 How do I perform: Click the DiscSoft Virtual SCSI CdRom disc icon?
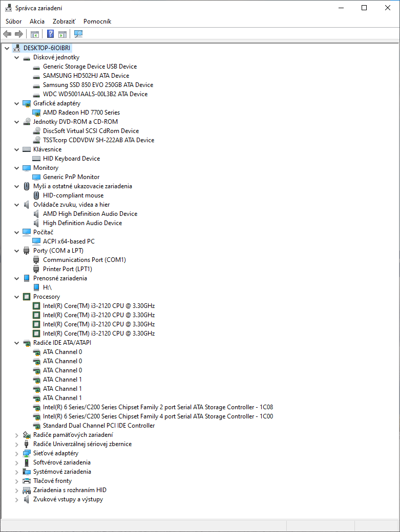(37, 130)
